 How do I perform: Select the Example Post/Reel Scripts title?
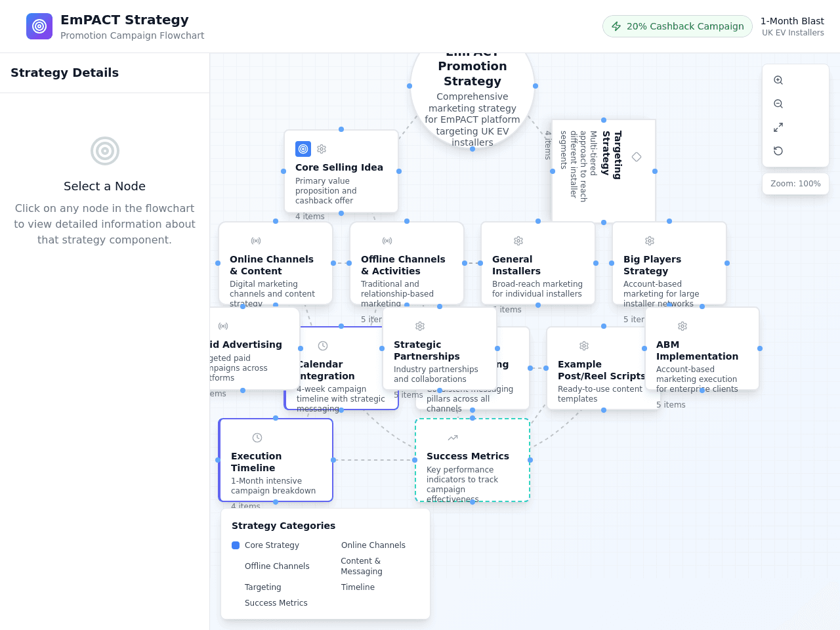click(601, 370)
